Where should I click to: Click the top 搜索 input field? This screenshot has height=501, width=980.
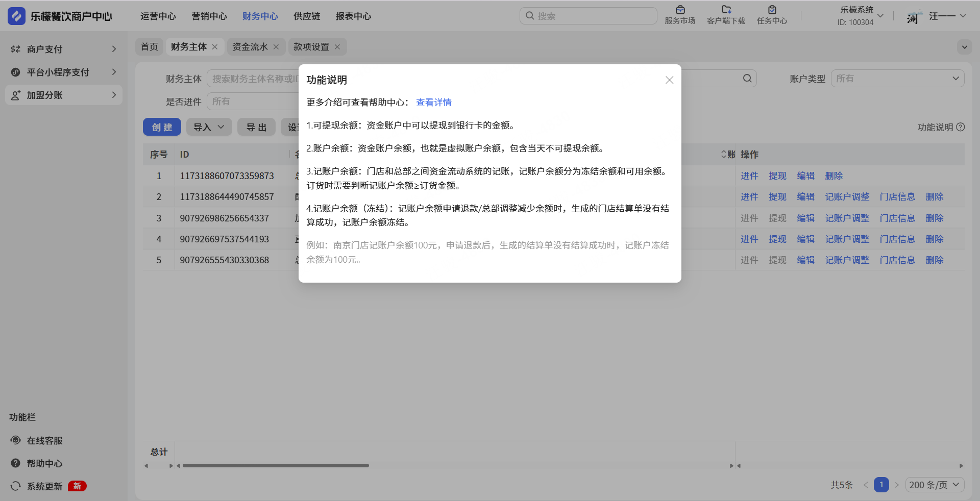pos(588,16)
